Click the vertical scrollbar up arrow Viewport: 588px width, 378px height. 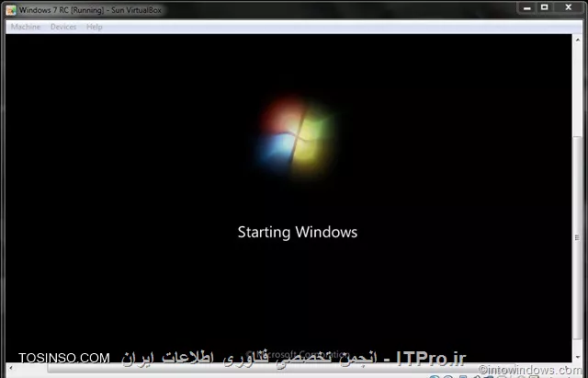pyautogui.click(x=578, y=39)
